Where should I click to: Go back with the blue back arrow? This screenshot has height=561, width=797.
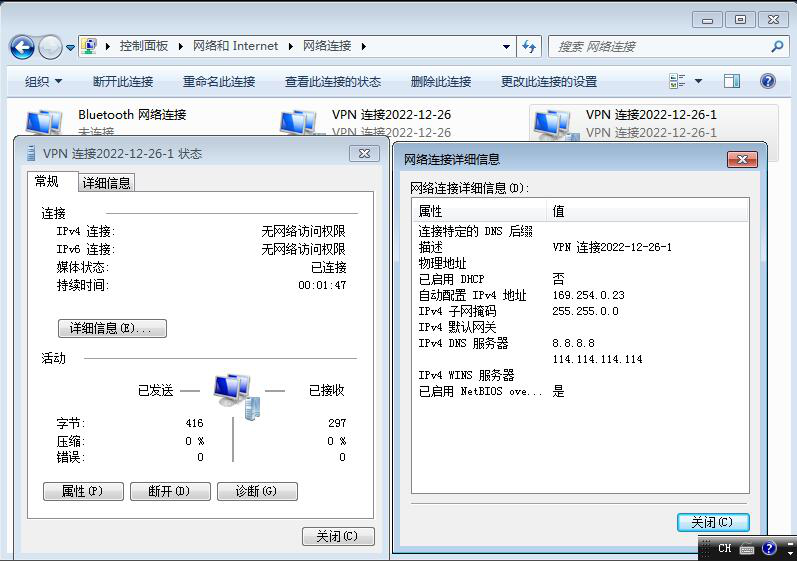click(22, 48)
